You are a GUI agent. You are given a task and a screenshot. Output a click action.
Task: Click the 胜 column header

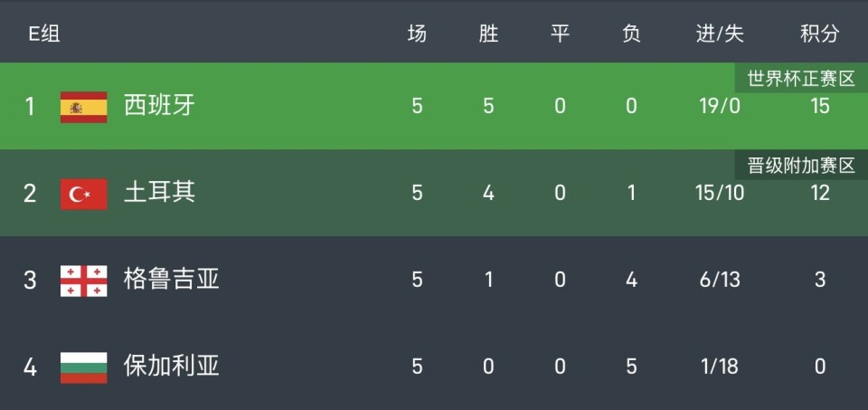pos(488,34)
